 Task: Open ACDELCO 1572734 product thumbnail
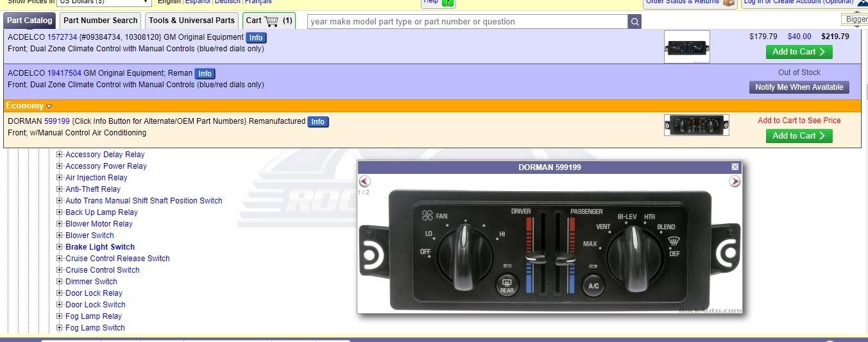coord(687,47)
